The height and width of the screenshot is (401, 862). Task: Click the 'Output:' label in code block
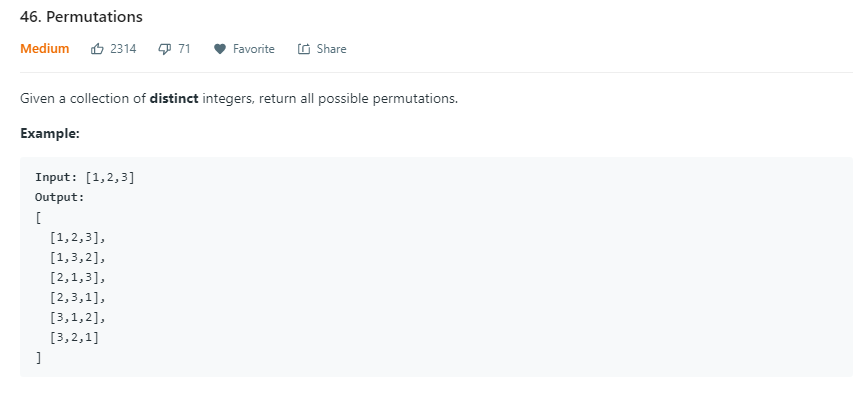point(60,197)
